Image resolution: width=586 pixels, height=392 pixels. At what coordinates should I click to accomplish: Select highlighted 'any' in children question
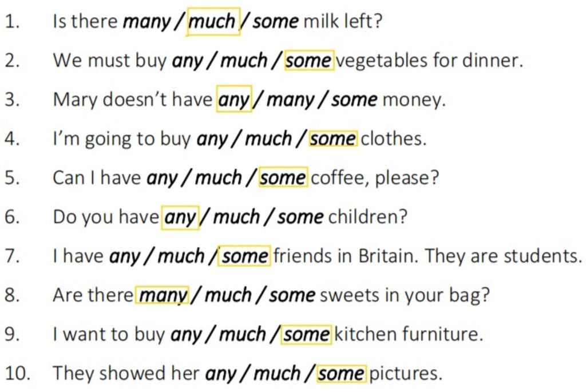click(180, 217)
